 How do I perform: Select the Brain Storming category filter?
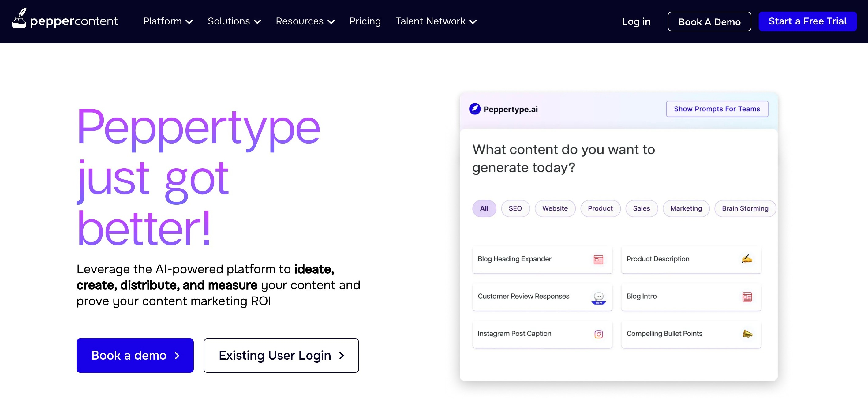(x=745, y=208)
